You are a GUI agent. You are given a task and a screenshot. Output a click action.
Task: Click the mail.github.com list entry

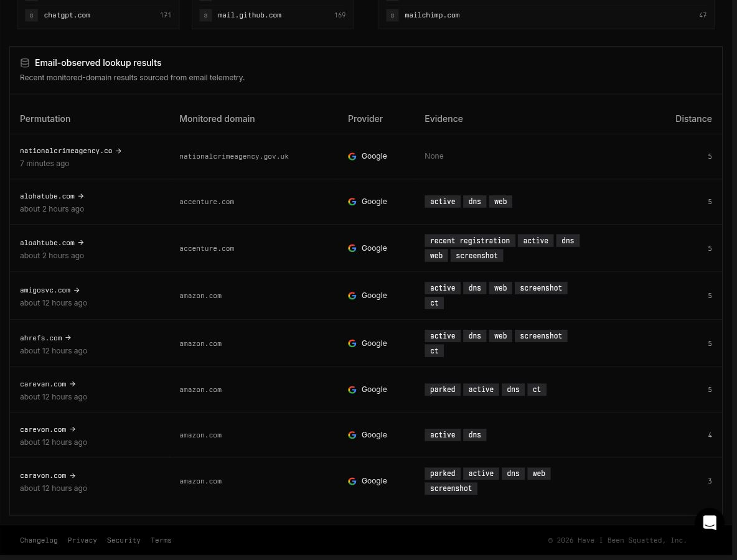[273, 15]
